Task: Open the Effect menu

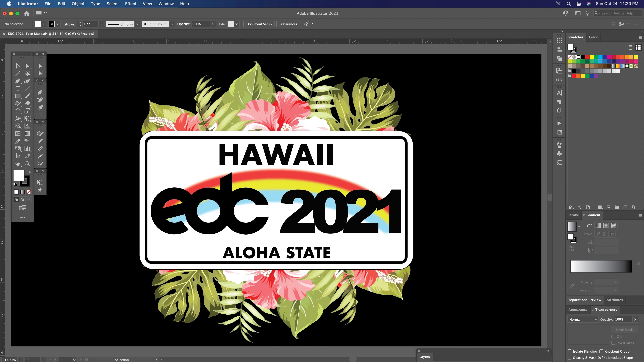Action: pos(130,4)
